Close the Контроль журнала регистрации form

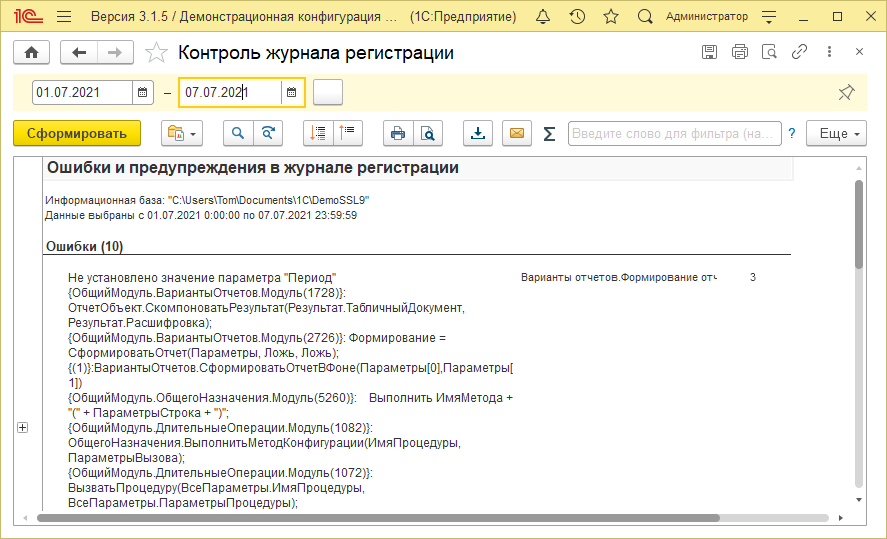tap(859, 52)
